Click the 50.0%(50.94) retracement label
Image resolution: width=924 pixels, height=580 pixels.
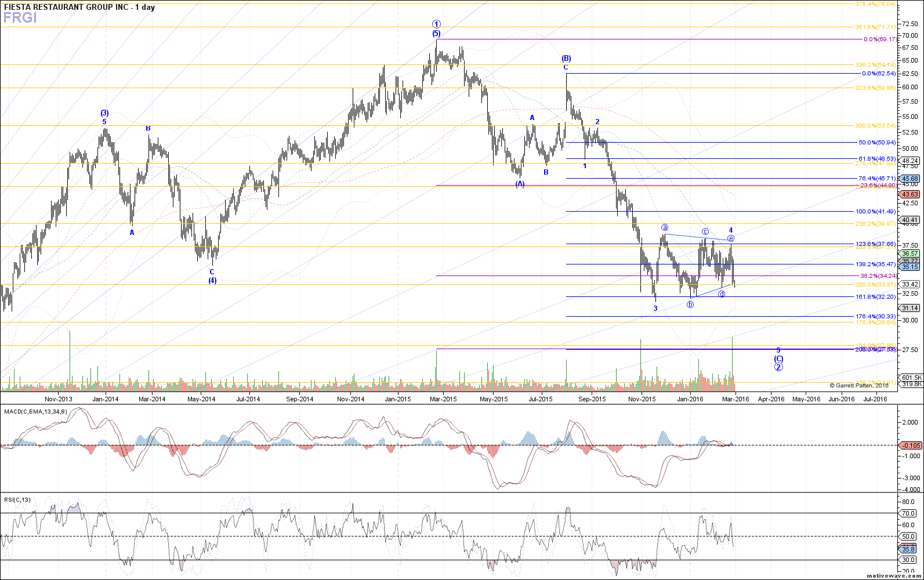point(877,142)
